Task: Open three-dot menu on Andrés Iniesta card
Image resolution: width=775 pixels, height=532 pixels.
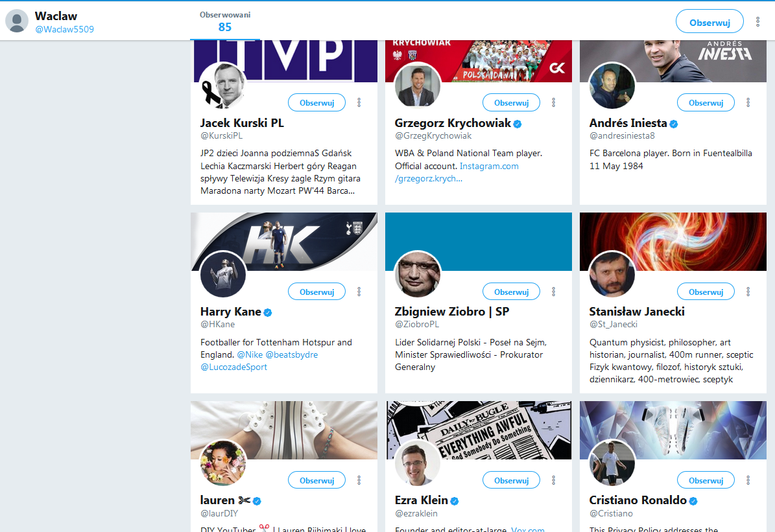Action: click(x=748, y=102)
